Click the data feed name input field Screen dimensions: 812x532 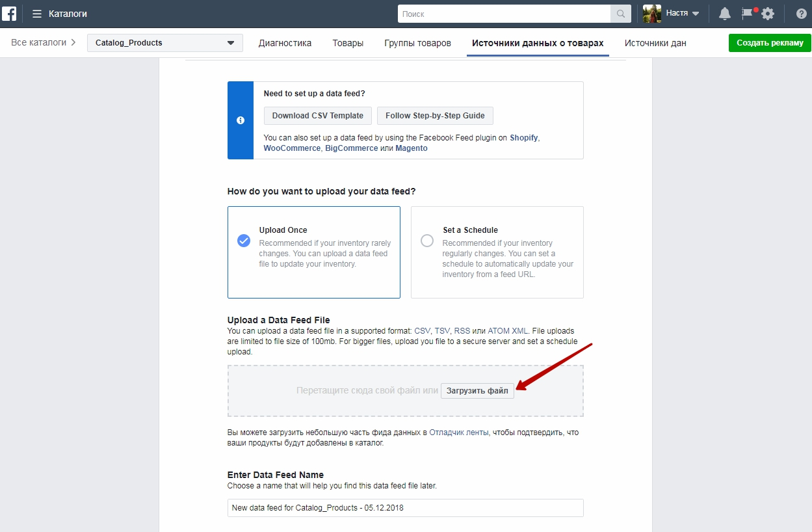[x=406, y=508]
